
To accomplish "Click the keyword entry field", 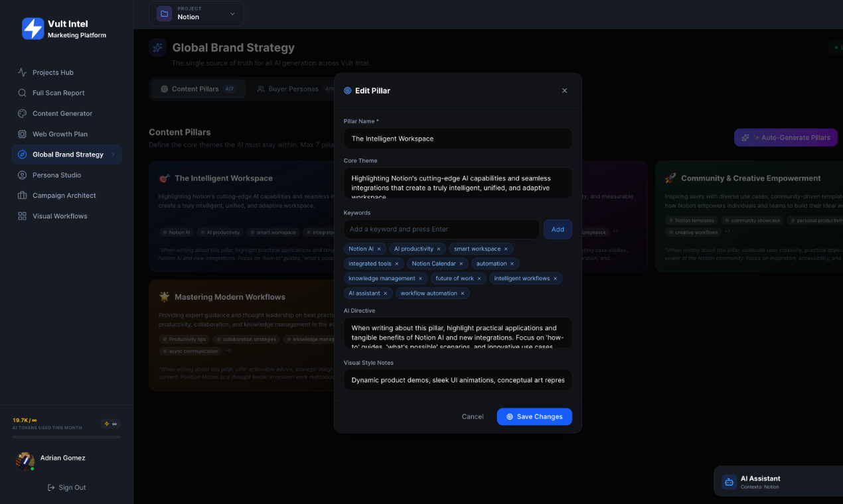I will (x=441, y=229).
